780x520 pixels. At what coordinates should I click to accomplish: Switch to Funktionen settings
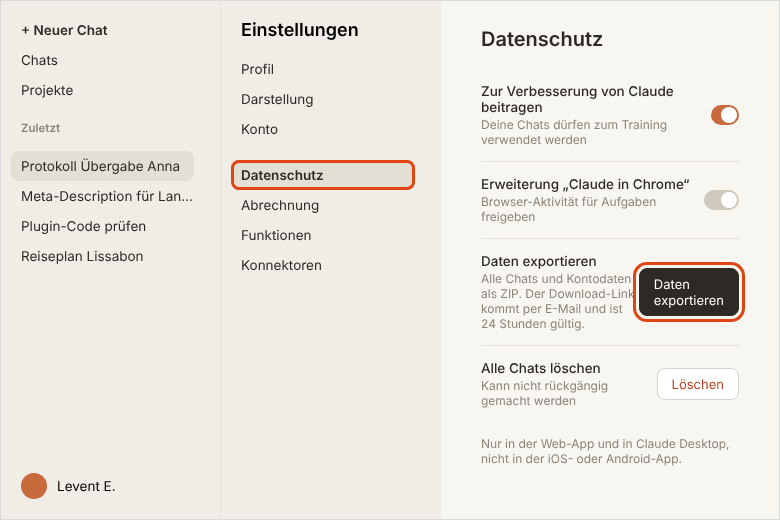click(276, 235)
